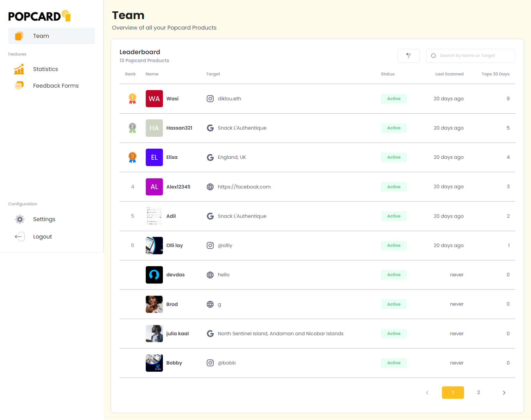Click the Settings gear icon

point(20,219)
